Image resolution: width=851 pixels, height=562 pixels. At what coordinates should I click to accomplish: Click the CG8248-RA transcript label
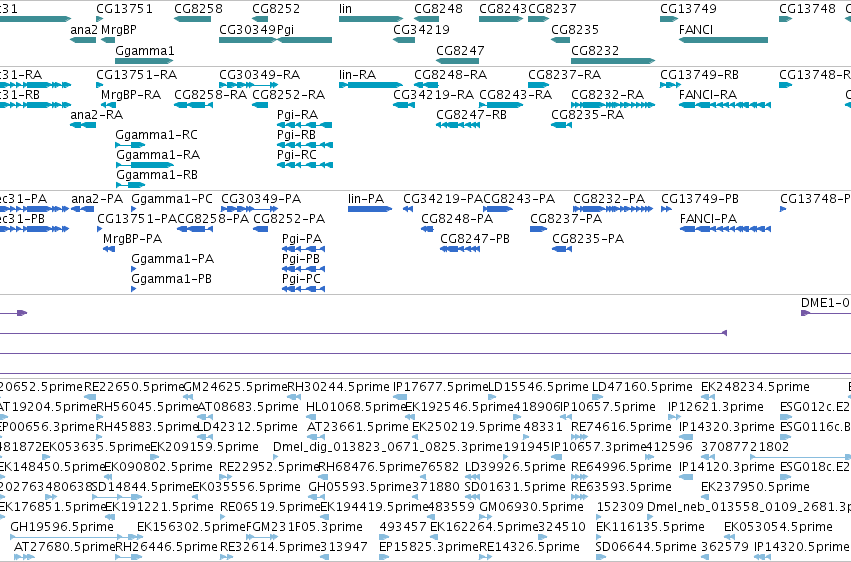tap(450, 74)
